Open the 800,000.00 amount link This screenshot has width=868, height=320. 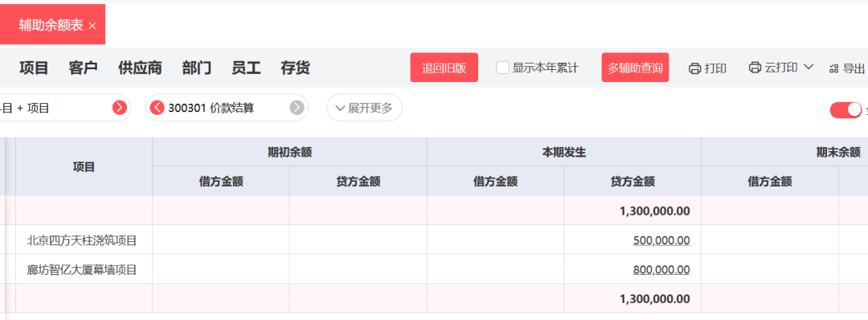pyautogui.click(x=661, y=269)
